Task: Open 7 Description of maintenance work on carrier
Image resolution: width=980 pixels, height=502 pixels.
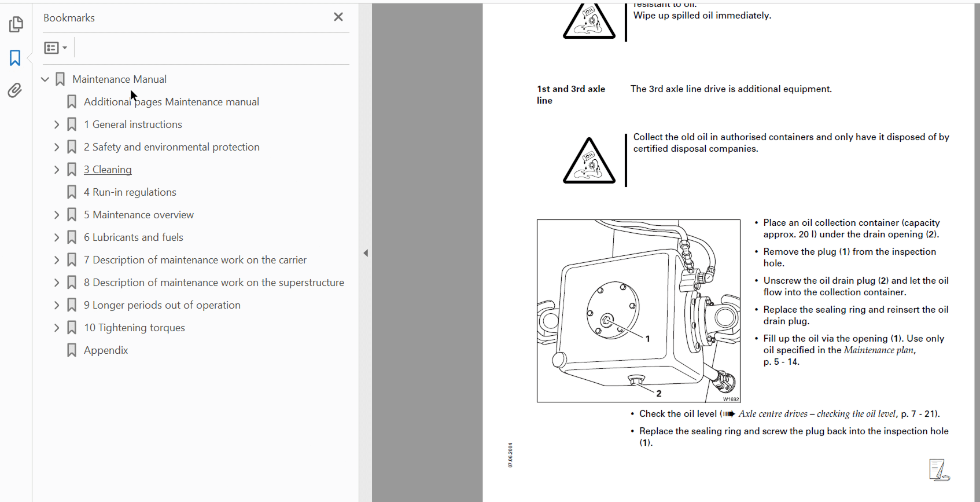Action: point(195,260)
